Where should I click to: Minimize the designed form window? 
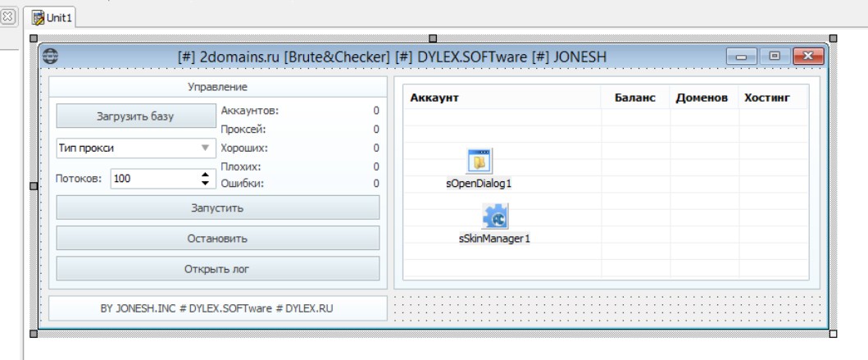741,56
